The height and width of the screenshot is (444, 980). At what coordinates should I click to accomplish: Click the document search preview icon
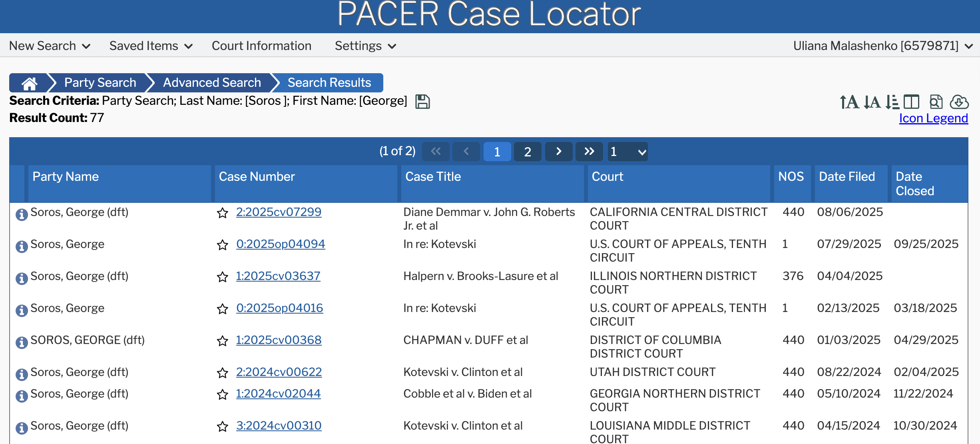tap(936, 102)
